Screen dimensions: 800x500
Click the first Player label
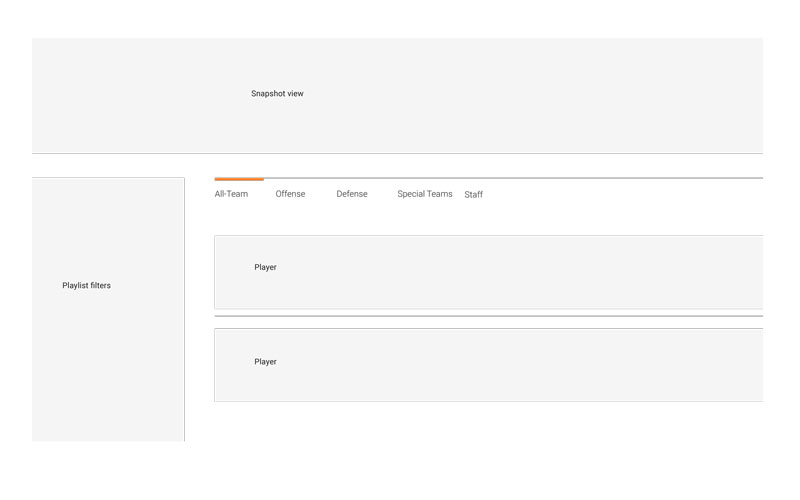point(265,268)
